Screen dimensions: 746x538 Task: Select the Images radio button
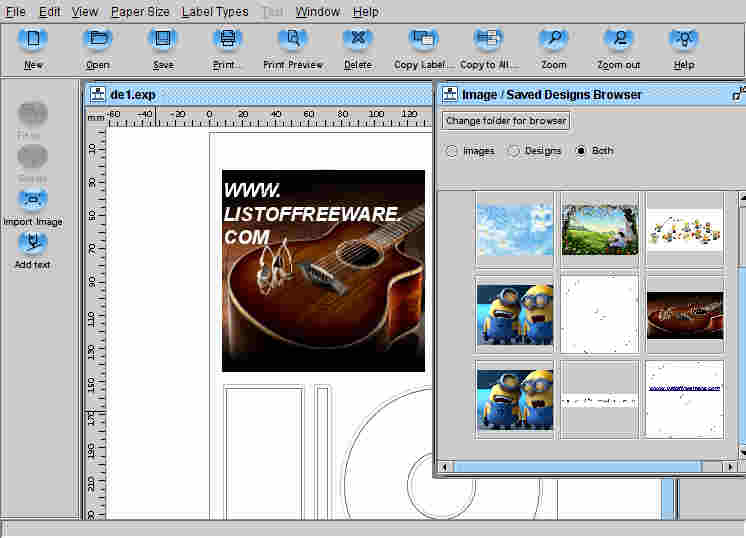pyautogui.click(x=452, y=151)
